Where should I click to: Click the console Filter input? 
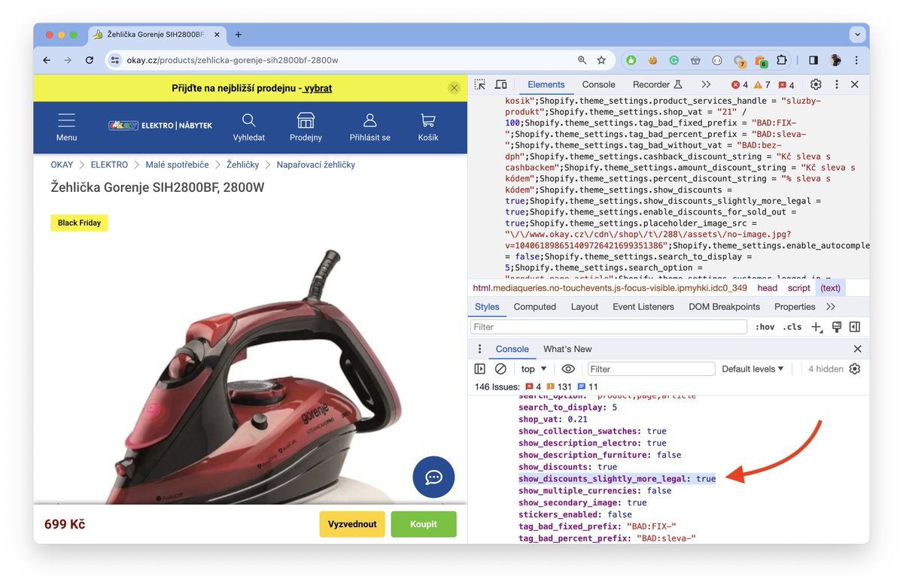click(651, 369)
